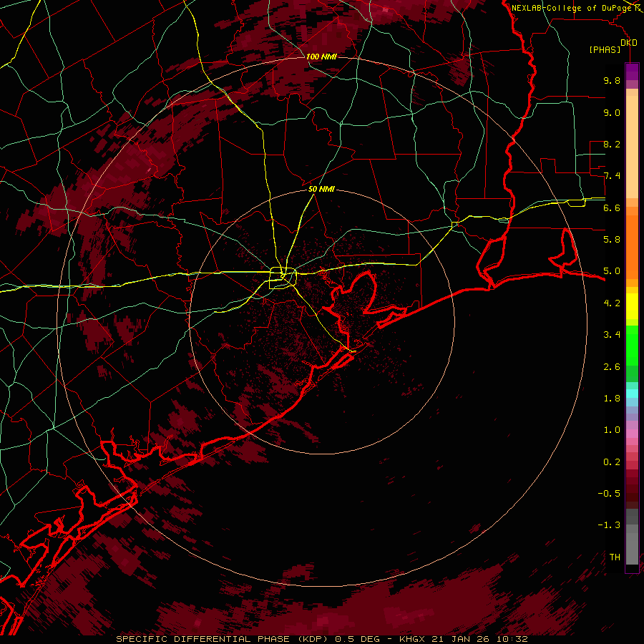Click the KHGX 21 JAN 26 10:32 timestamp

pyautogui.click(x=464, y=639)
